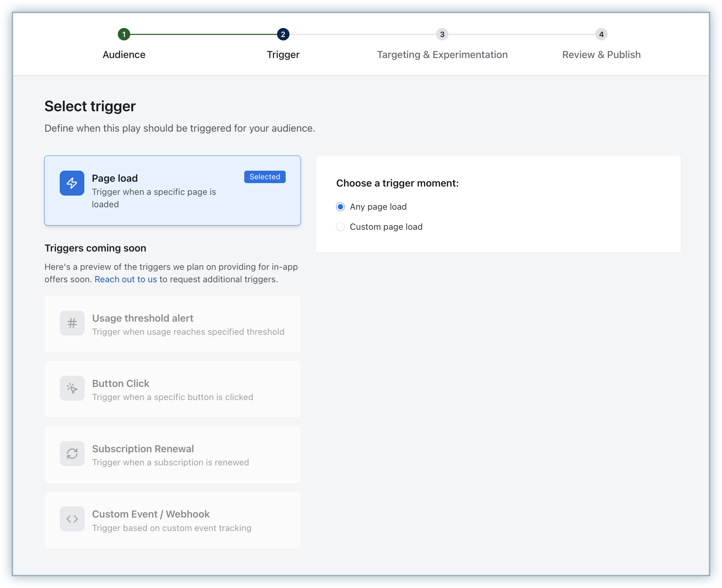The height and width of the screenshot is (588, 722).
Task: Open the Audience step label
Action: 124,55
